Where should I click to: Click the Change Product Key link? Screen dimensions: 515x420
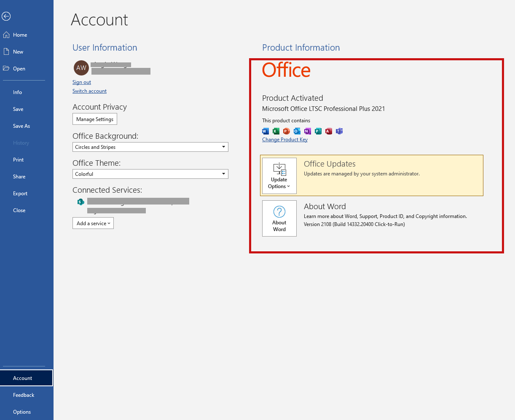(285, 140)
